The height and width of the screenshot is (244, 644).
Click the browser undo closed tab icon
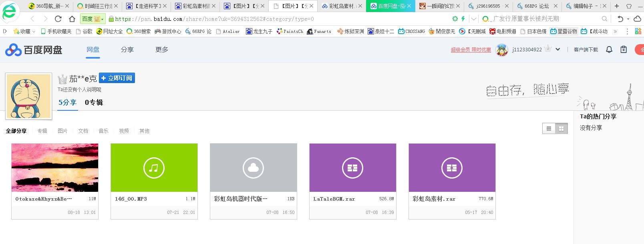click(x=621, y=19)
